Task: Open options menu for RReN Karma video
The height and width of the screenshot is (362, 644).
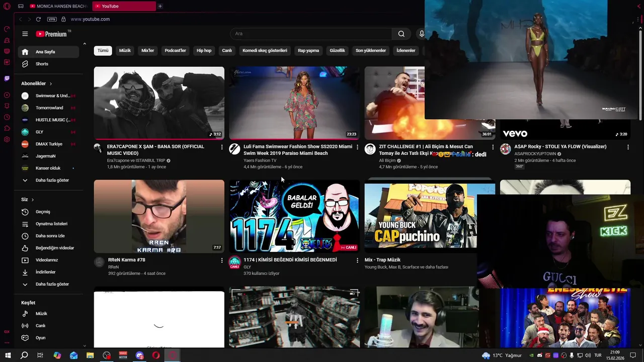Action: pos(222,260)
